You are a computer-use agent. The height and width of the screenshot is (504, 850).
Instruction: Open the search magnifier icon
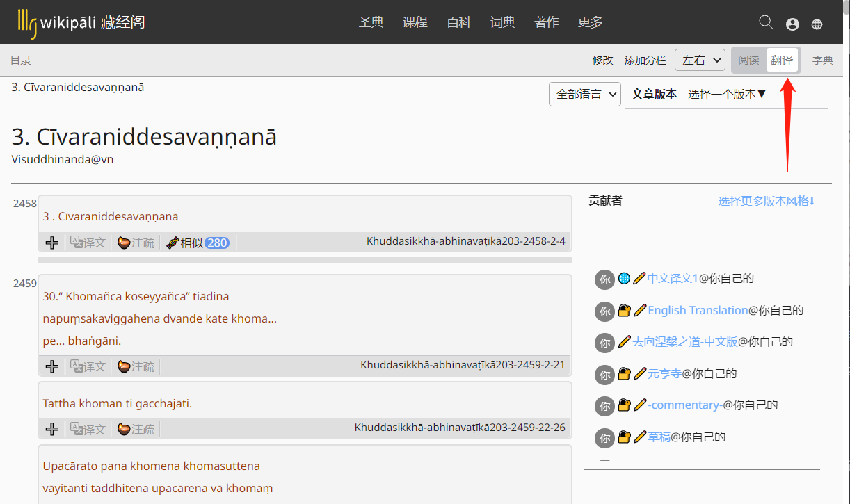(766, 22)
